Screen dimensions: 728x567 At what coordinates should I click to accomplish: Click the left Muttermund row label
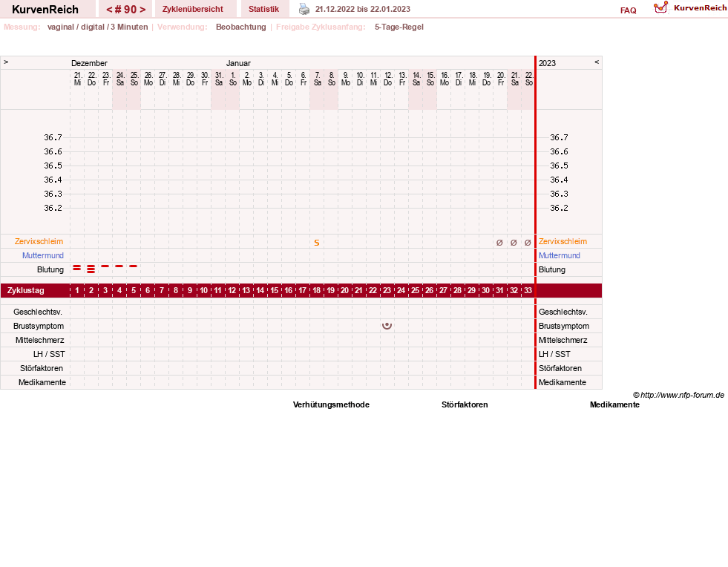pyautogui.click(x=43, y=255)
